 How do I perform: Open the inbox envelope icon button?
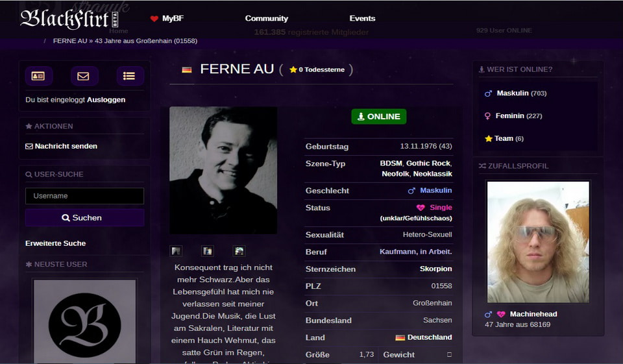pos(84,76)
